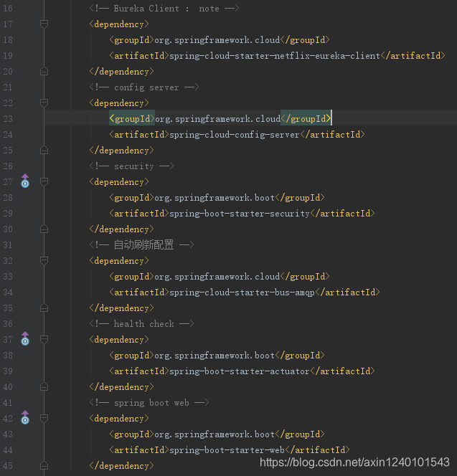
Task: Click the 'config server' comment text
Action: pyautogui.click(x=146, y=87)
